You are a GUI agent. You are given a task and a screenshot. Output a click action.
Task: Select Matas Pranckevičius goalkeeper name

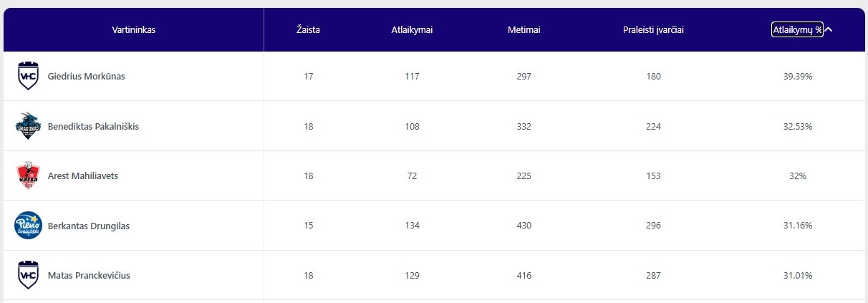click(x=89, y=276)
